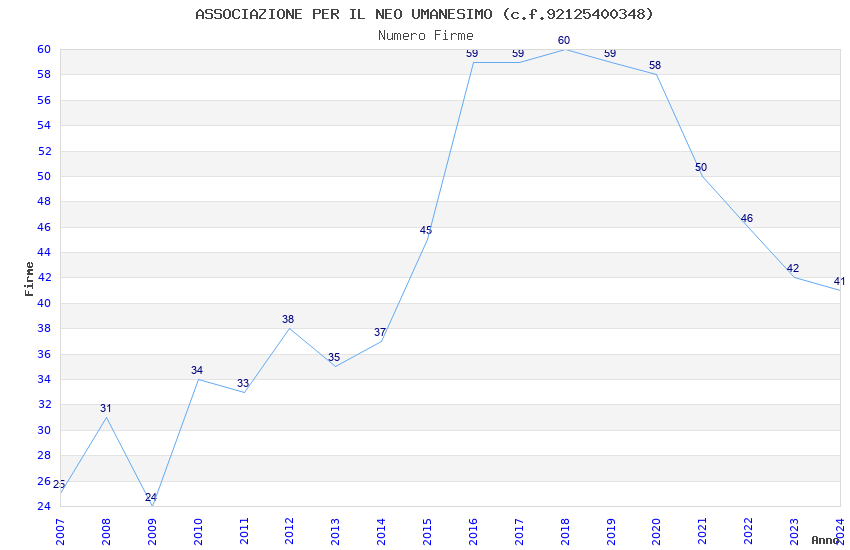Click y-axis tick value 54
The image size is (850, 550).
point(44,125)
